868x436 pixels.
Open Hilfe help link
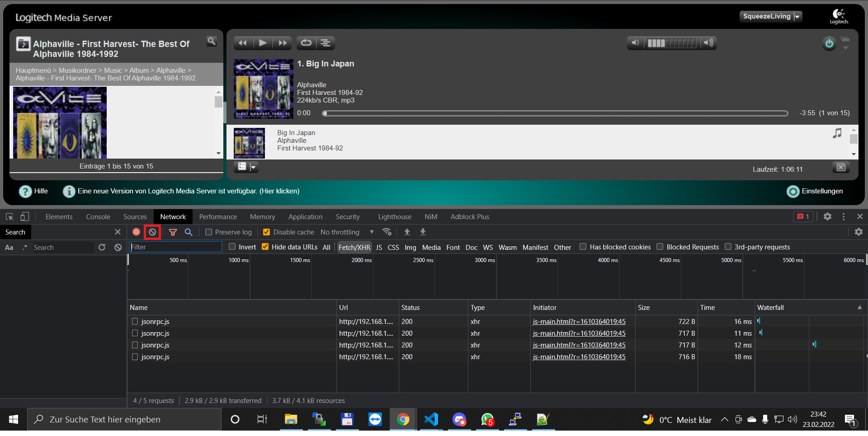(x=33, y=192)
